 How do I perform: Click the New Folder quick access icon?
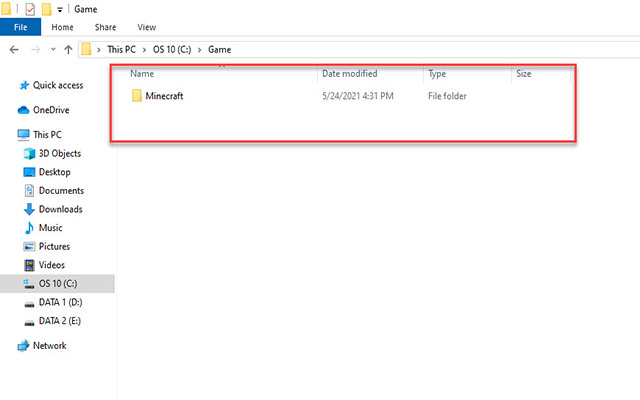point(48,9)
